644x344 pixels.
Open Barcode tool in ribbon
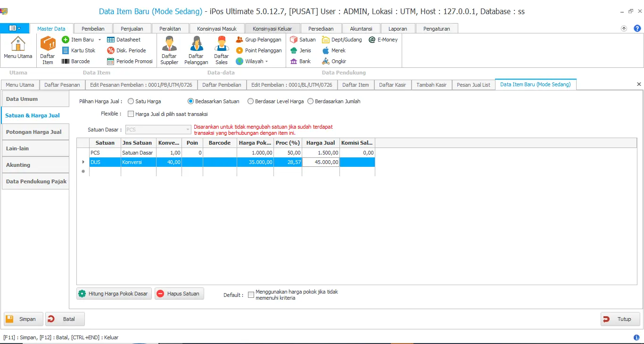(x=76, y=61)
